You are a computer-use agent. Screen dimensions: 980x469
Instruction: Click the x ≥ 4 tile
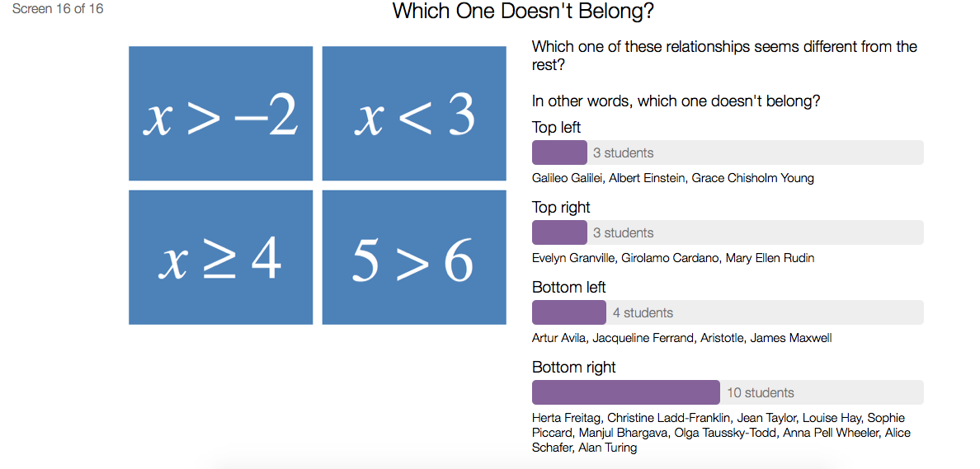[220, 257]
